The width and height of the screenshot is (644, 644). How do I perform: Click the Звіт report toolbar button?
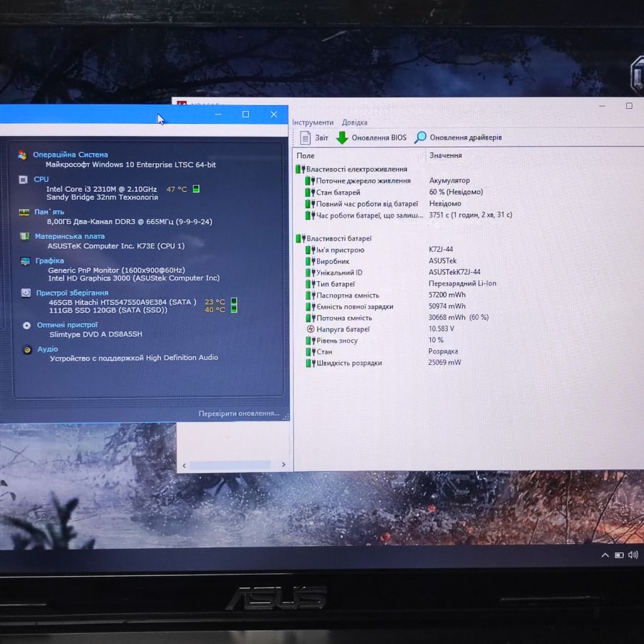pos(314,137)
